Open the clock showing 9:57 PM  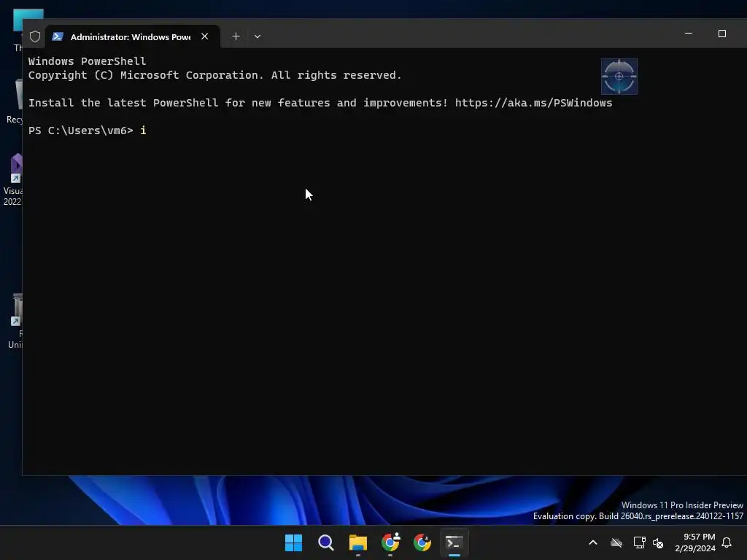pos(695,542)
